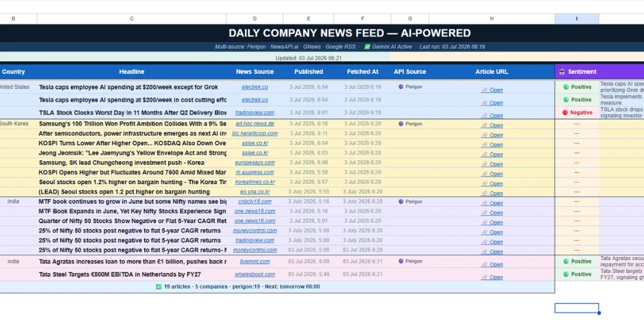Open the cnbctv18.com source link
Screen dimensions: 644x322
click(254, 201)
